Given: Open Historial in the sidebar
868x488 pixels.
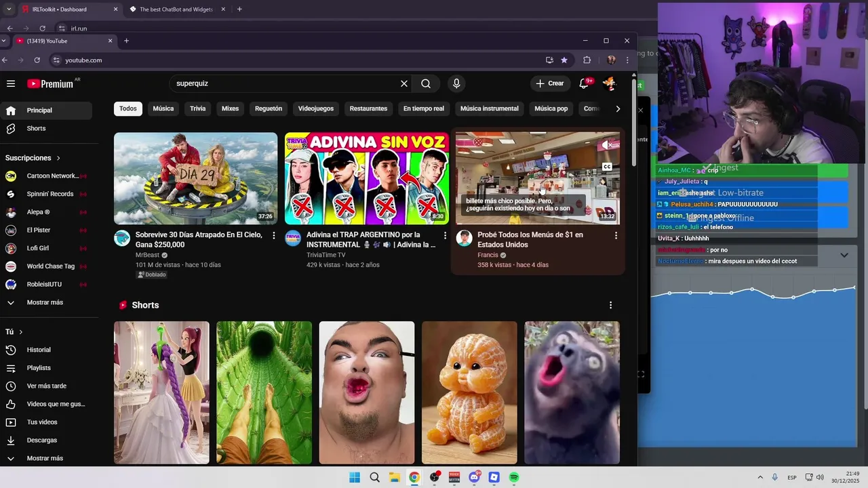Looking at the screenshot, I should coord(46,350).
